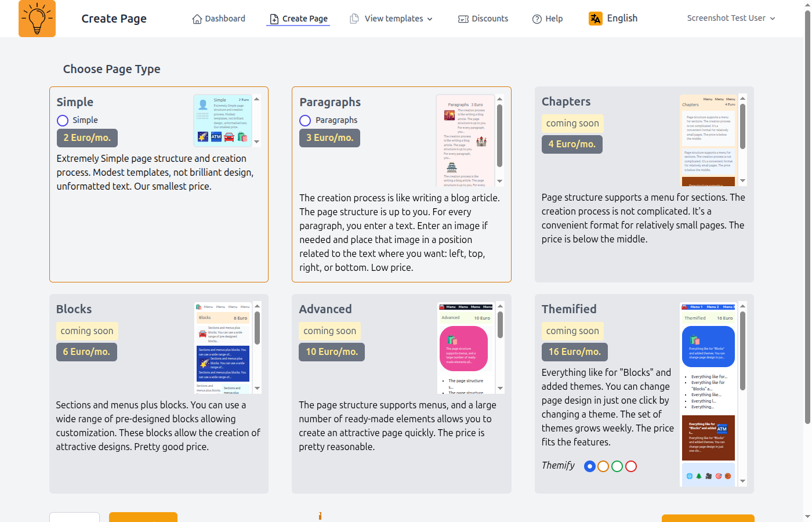Pick the green Themify theme circle
The image size is (812, 522).
tap(617, 466)
